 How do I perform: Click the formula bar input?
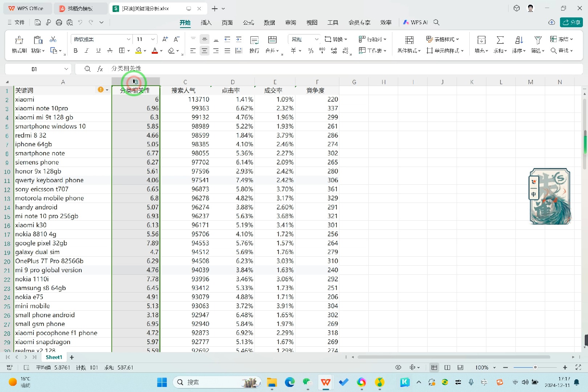(345, 69)
